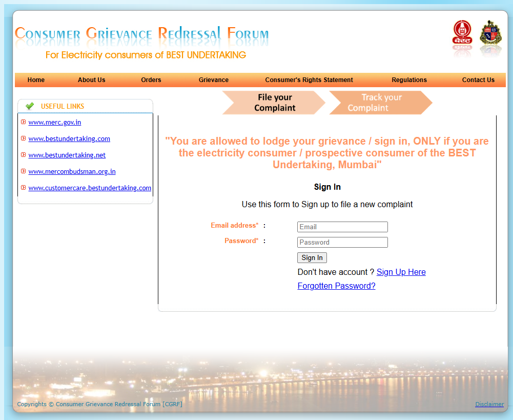Open the Grievance menu
513x420 pixels.
click(214, 80)
